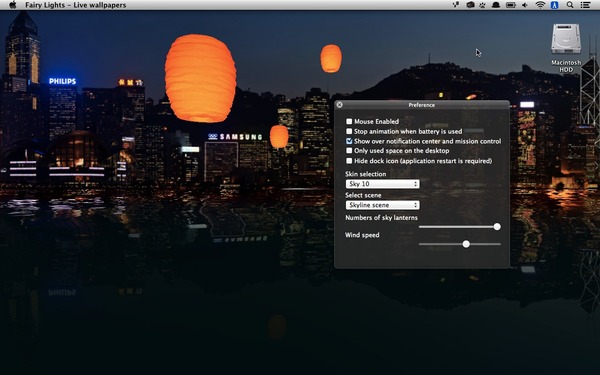Click the paw print menu bar icon
Screen dimensions: 600x375
(x=483, y=5)
